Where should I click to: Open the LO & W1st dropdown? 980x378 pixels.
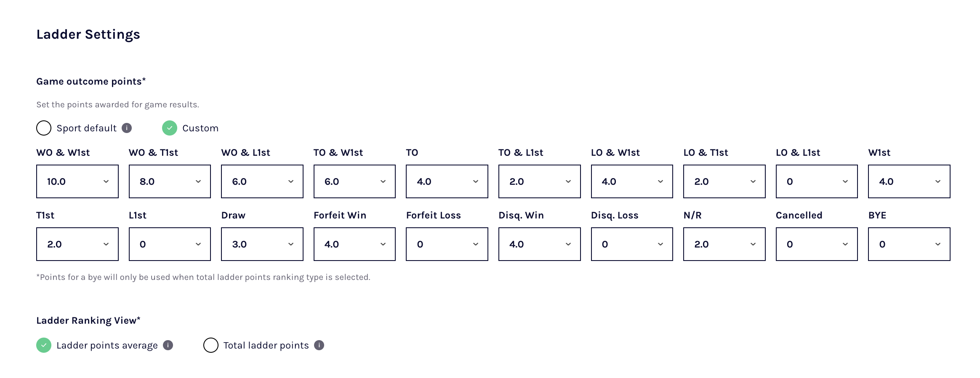[x=632, y=181]
